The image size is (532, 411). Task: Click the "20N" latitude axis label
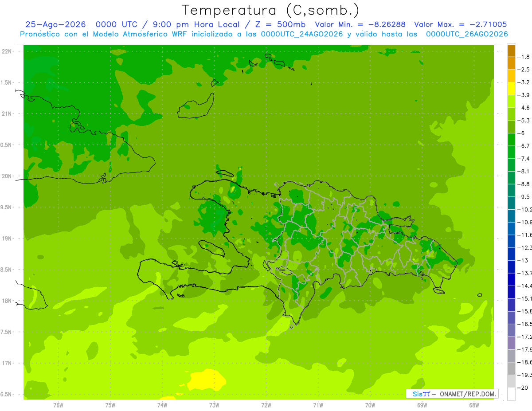click(x=6, y=176)
